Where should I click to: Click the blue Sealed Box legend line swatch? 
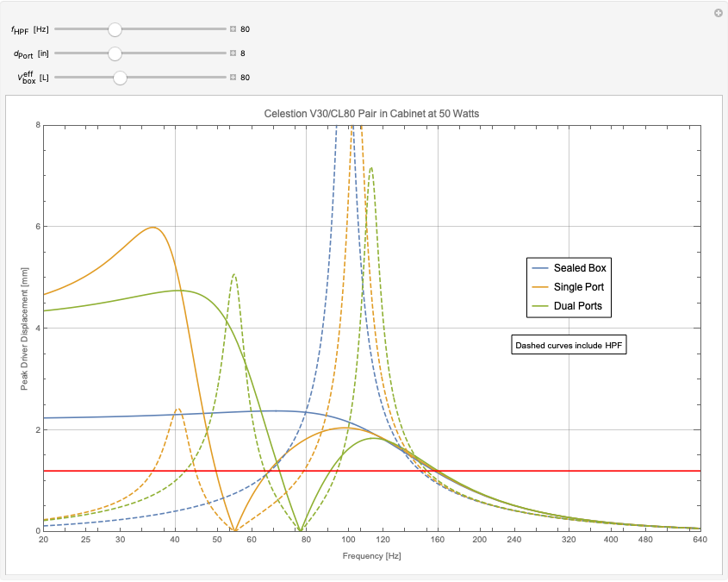[540, 268]
